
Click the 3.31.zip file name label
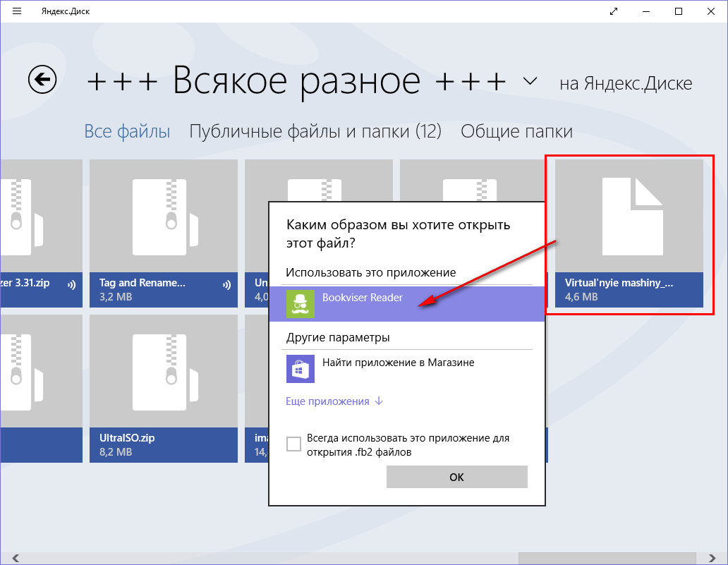[x=25, y=283]
